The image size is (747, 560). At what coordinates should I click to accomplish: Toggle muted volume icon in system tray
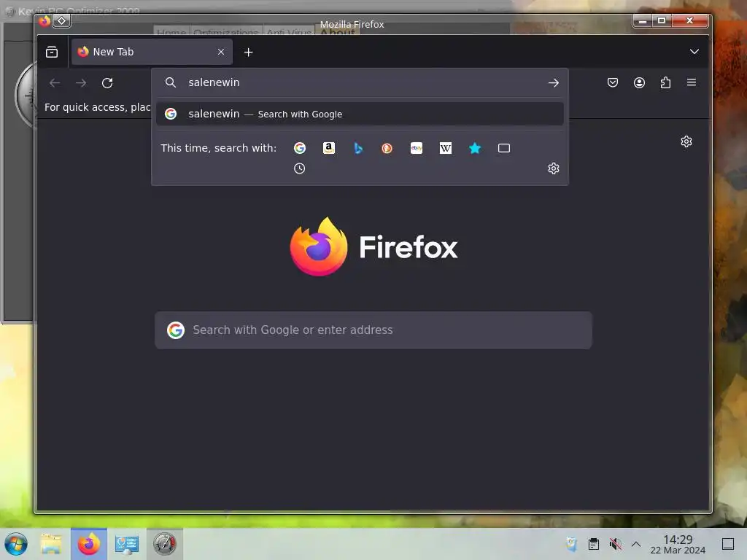[615, 544]
